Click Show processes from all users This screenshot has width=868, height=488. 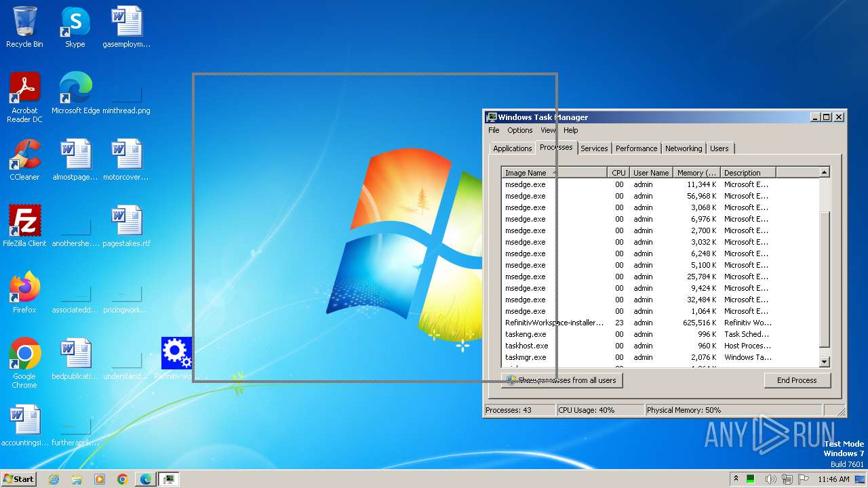[x=561, y=380]
